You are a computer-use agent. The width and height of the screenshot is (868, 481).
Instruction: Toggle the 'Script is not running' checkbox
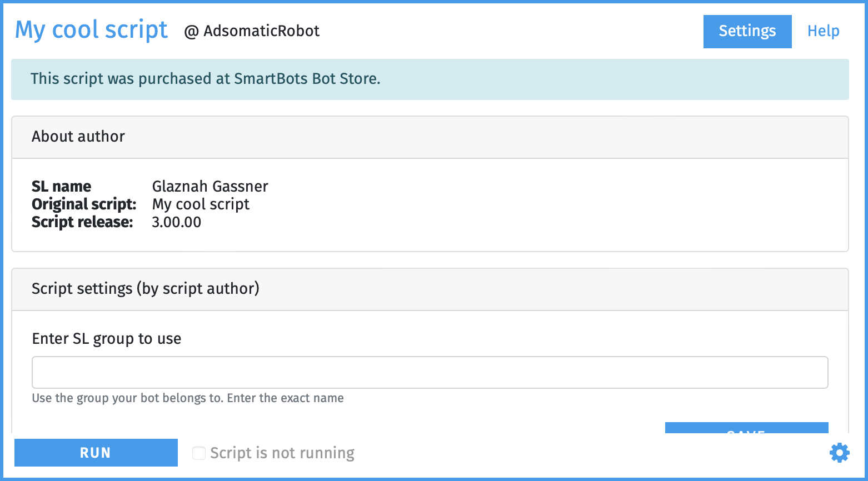pyautogui.click(x=198, y=453)
